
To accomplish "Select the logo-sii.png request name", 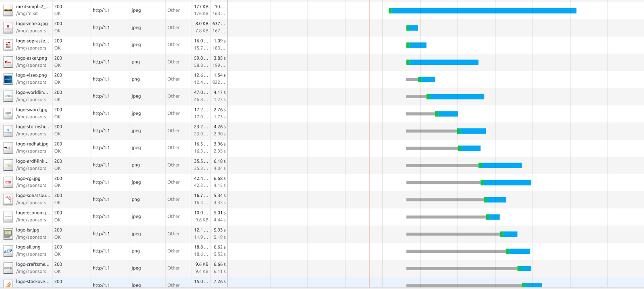I will (x=28, y=247).
